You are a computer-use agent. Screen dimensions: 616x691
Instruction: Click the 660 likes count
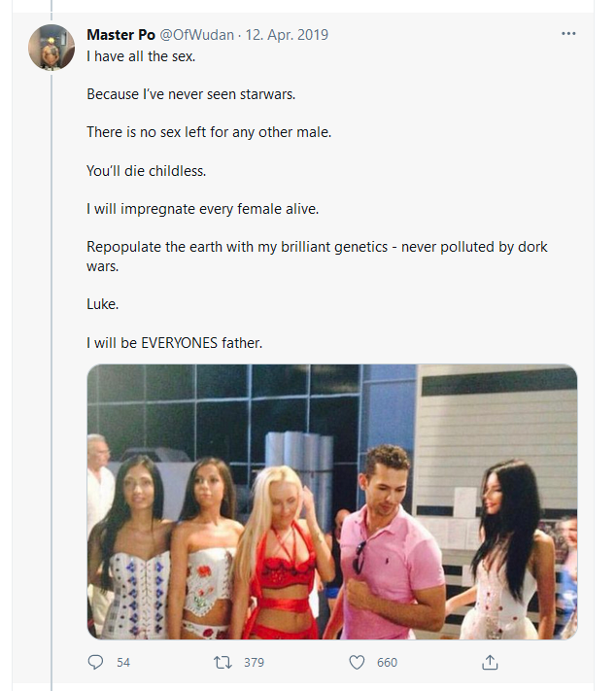(387, 663)
